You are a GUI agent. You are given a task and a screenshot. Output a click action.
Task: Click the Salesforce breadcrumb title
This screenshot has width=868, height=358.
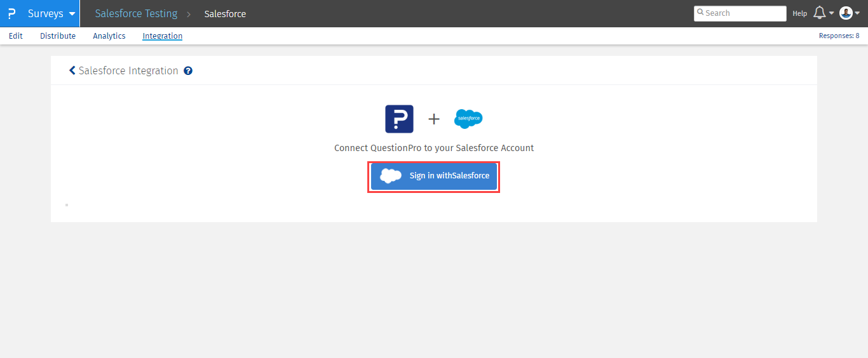tap(225, 14)
